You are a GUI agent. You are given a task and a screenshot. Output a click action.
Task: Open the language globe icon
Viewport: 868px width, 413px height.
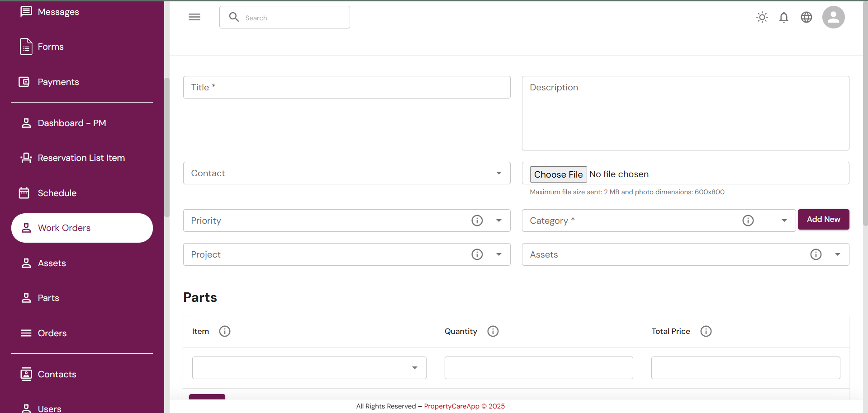[x=806, y=17]
